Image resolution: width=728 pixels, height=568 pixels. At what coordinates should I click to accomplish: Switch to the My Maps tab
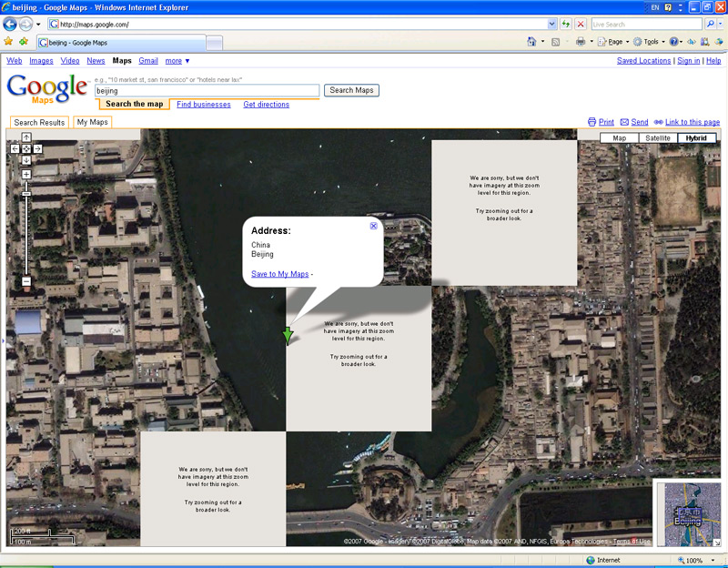pos(93,122)
